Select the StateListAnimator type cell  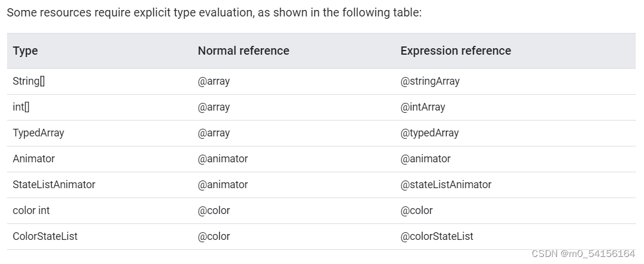pos(54,185)
